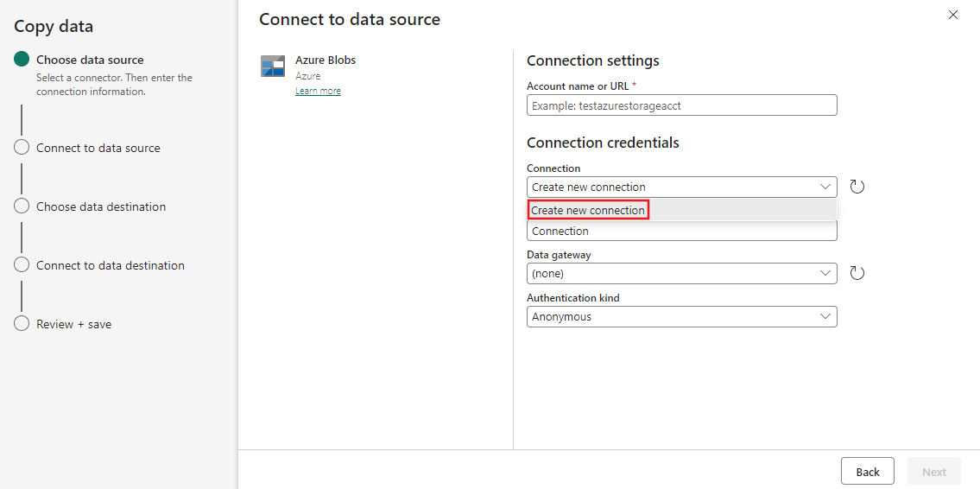
Task: Click the Connection settings heading
Action: click(x=593, y=60)
